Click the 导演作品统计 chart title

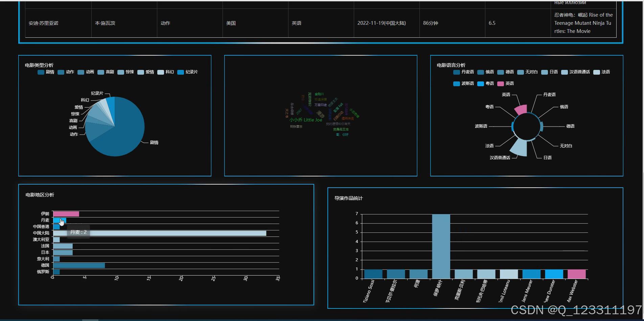349,198
